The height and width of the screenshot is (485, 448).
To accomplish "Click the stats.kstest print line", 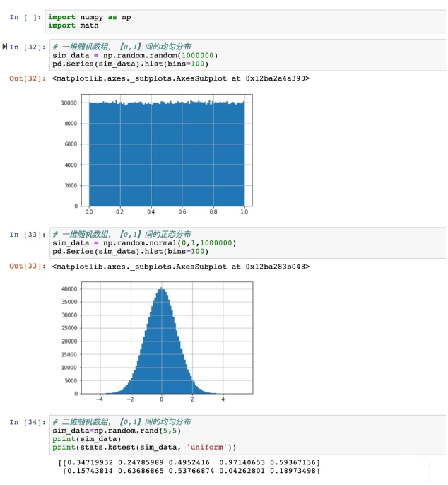I will click(144, 448).
